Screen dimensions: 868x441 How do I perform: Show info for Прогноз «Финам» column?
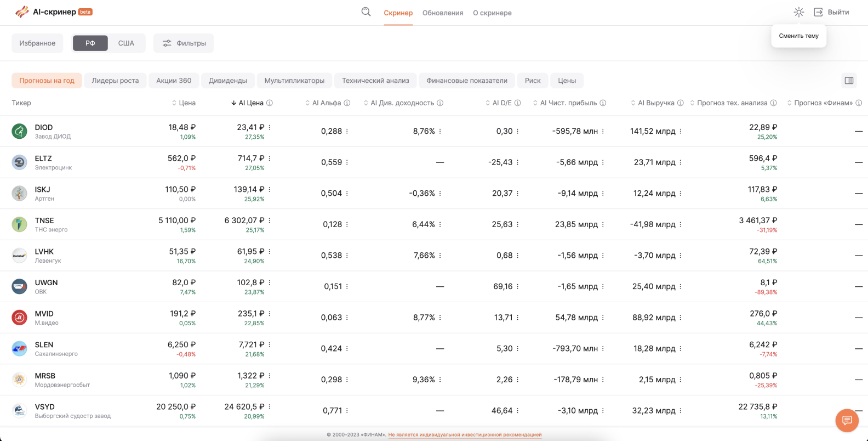(859, 103)
